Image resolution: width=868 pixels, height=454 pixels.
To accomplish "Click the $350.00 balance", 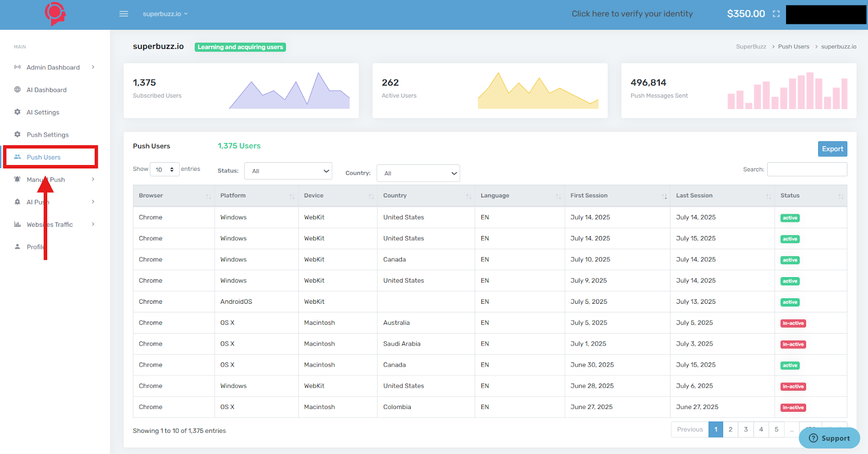I will 745,14.
